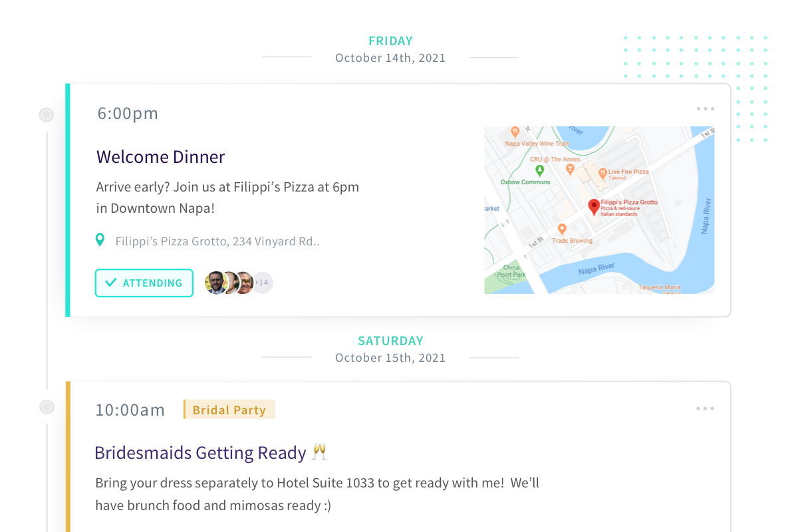Select the Trade Brewing map marker
This screenshot has width=798, height=532.
[x=562, y=229]
